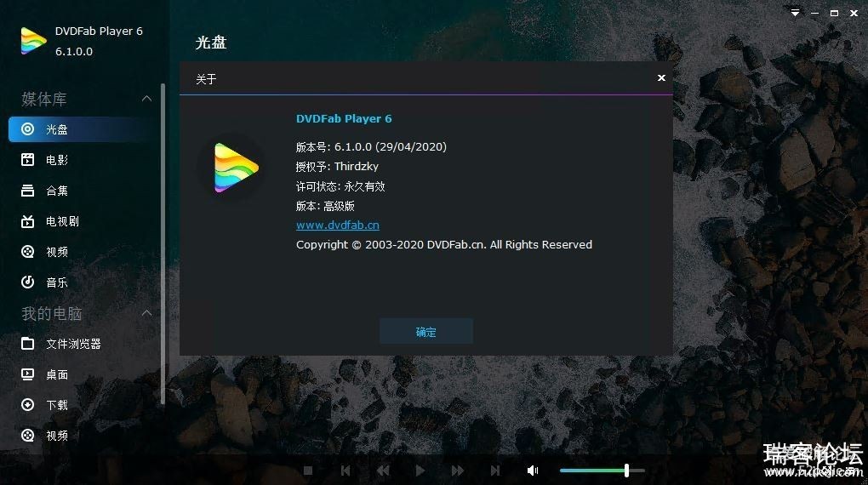This screenshot has width=868, height=485.
Task: Click the large logo in the About dialog
Action: click(237, 168)
